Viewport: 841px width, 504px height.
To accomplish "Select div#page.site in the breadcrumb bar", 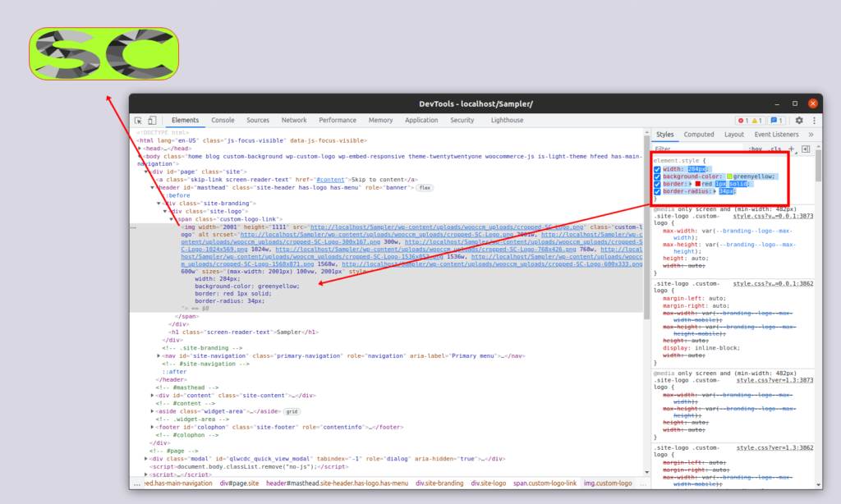I will 239,483.
